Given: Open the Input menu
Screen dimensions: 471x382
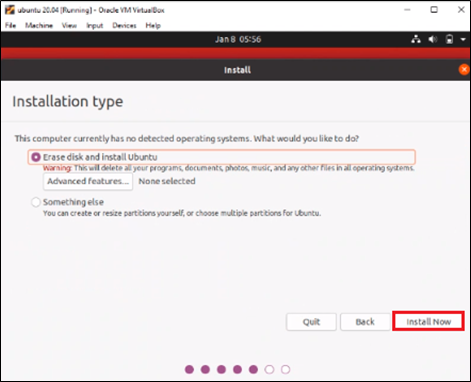Looking at the screenshot, I should point(95,26).
